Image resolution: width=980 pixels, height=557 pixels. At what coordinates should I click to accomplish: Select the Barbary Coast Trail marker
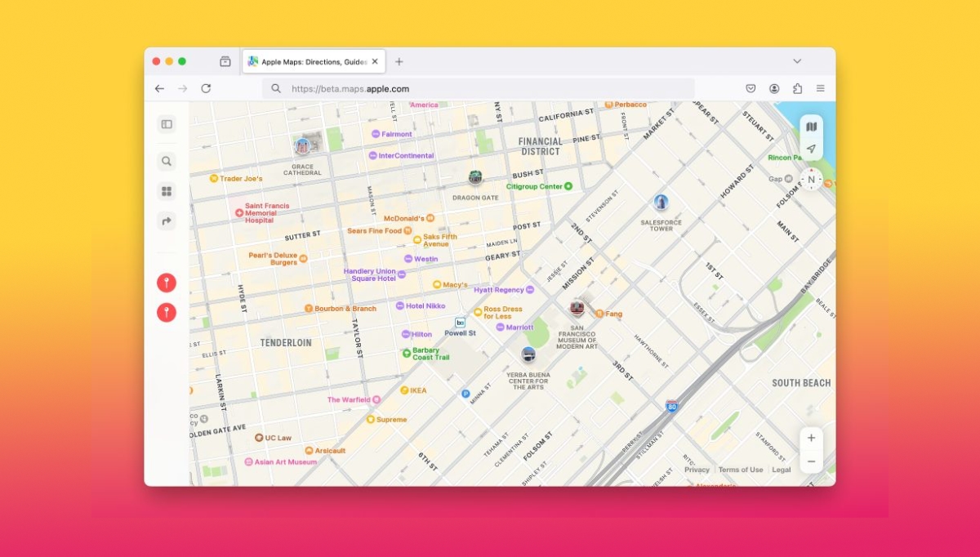[407, 354]
